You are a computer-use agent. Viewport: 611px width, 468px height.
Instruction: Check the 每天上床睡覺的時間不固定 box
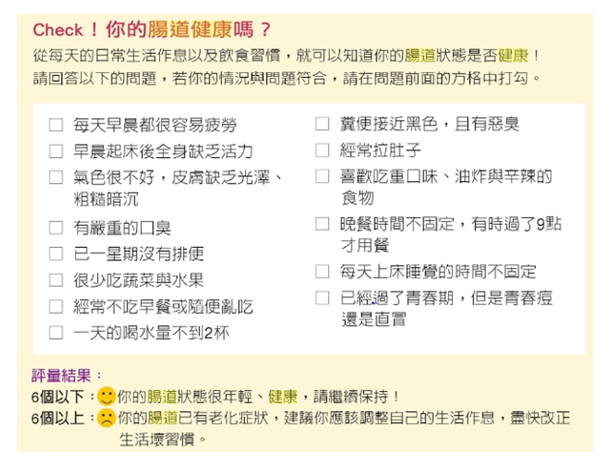click(322, 271)
